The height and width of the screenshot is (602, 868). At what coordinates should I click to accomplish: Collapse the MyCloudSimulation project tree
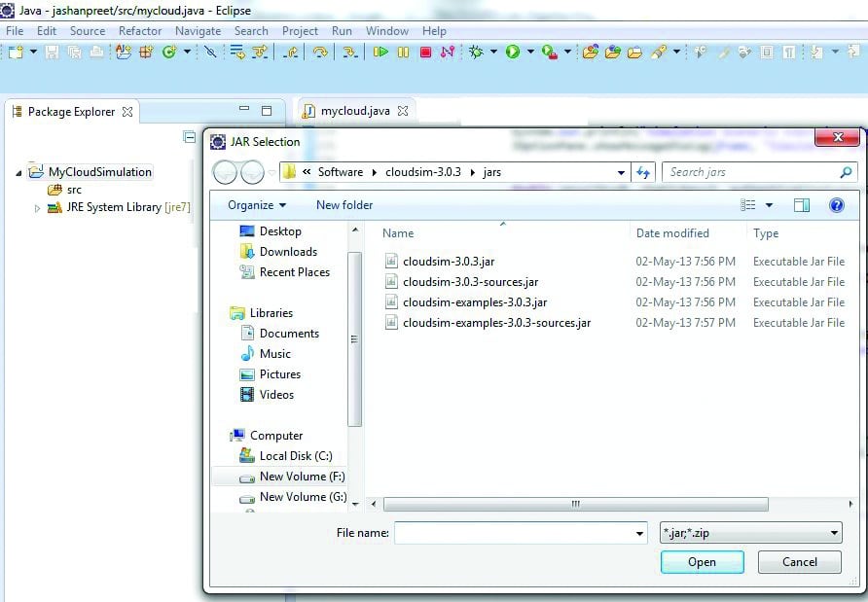coord(18,173)
